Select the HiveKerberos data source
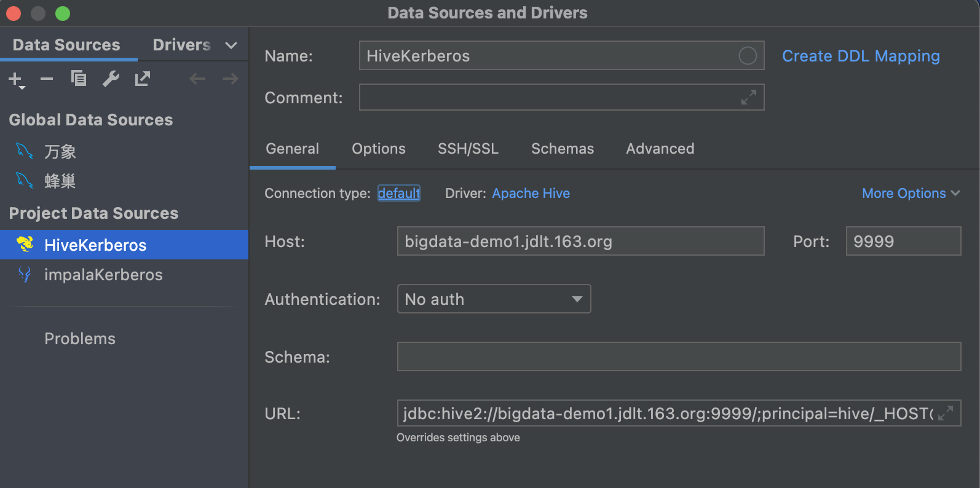980x488 pixels. click(124, 245)
